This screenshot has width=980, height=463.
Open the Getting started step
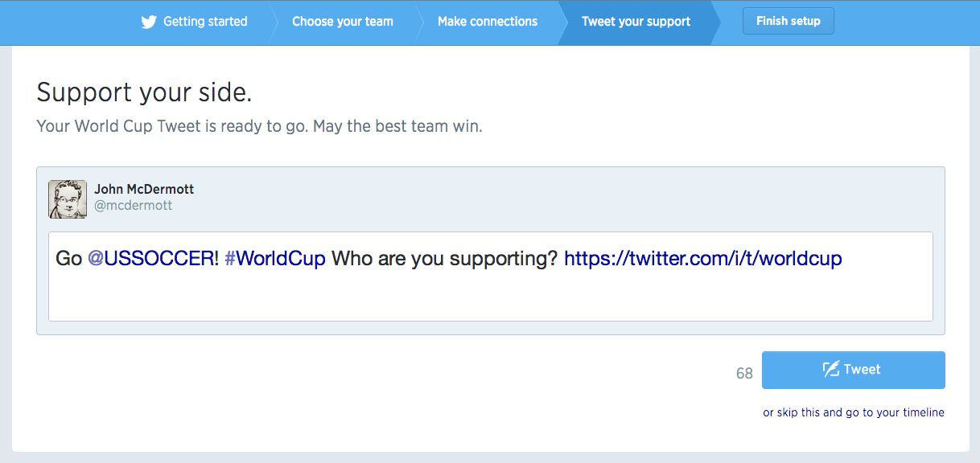205,22
